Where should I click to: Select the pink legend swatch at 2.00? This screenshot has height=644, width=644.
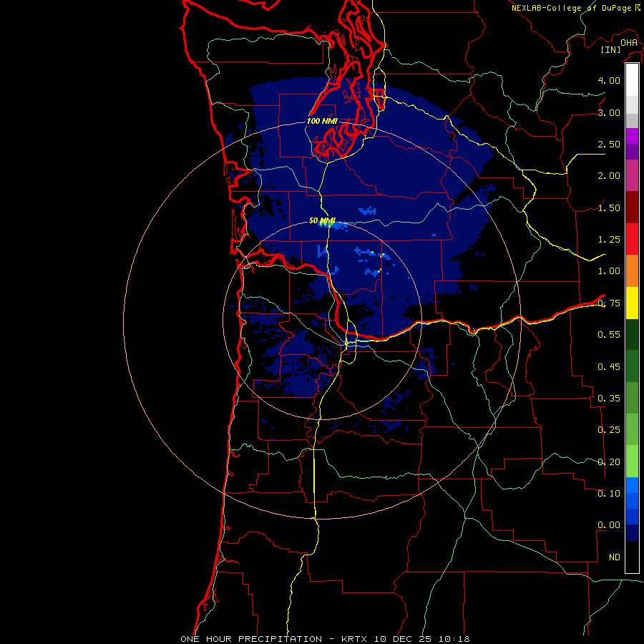pos(632,175)
